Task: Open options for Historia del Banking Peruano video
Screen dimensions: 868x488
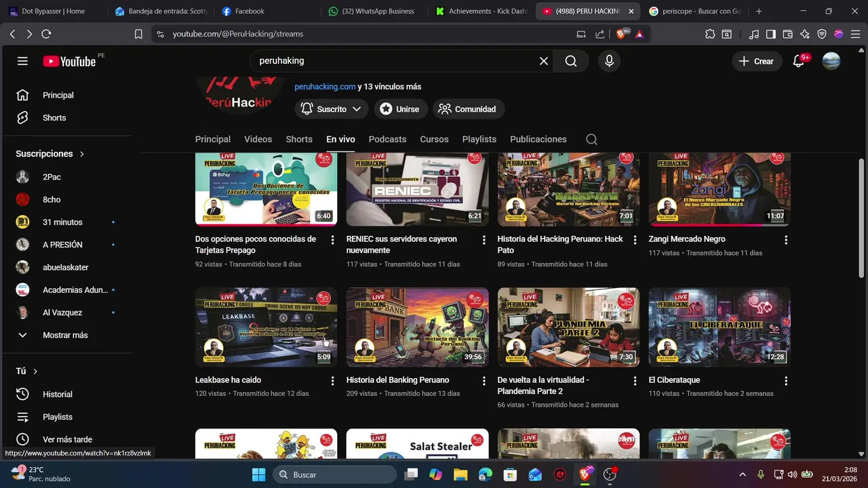Action: coord(484,381)
